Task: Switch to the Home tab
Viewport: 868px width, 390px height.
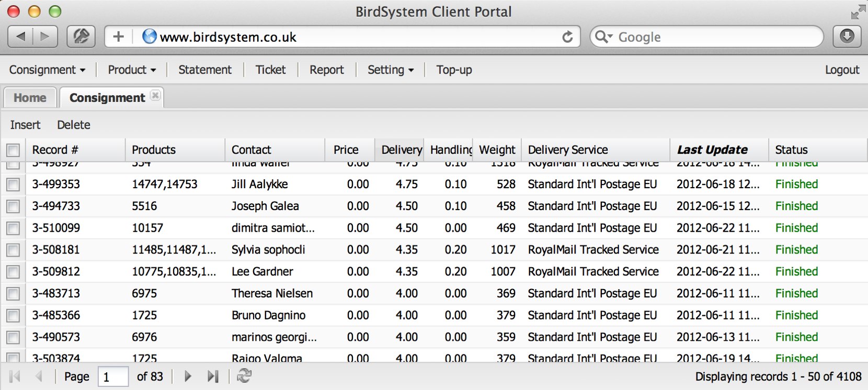Action: [30, 98]
